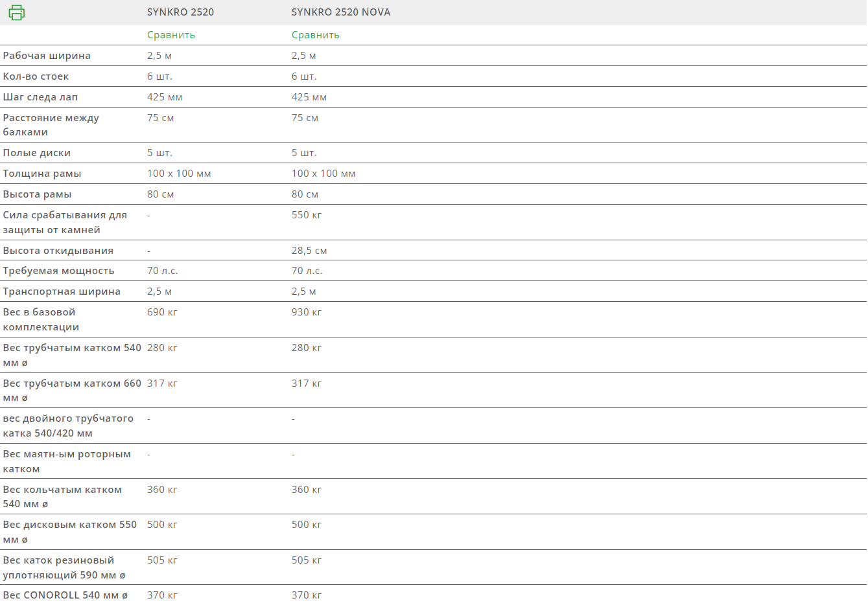Click 280 кг value in SYNKRO 2520 column
Screen dimensions: 868x605
click(162, 348)
